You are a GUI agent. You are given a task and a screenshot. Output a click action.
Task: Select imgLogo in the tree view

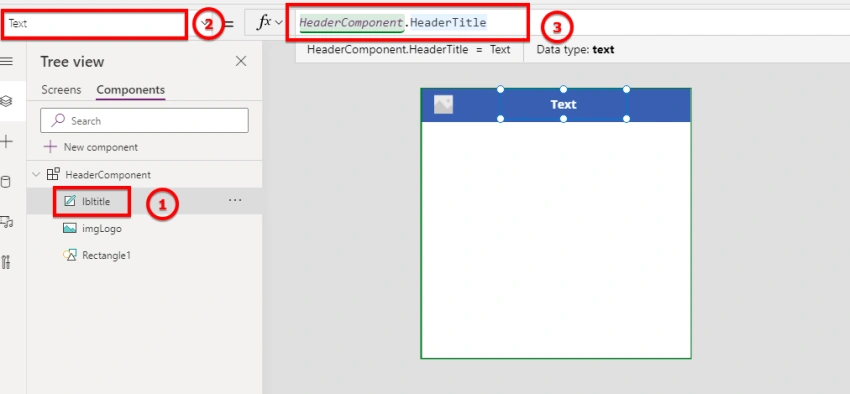[102, 229]
